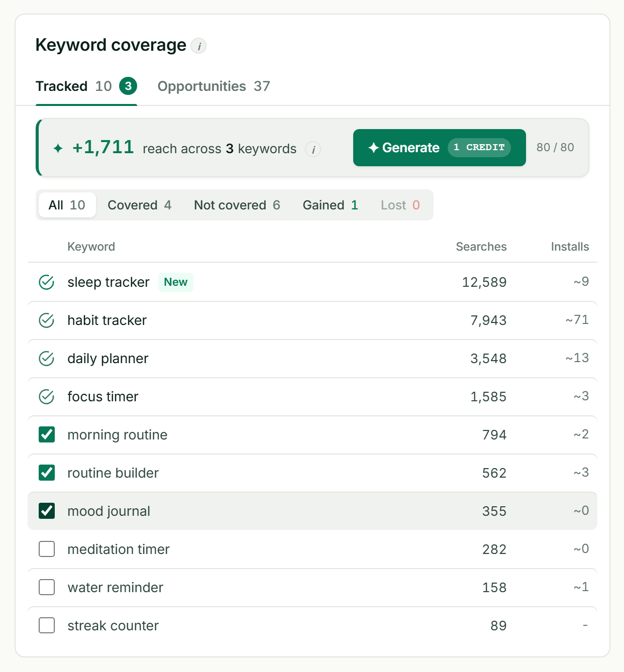Switch to the Tracked tab
This screenshot has height=672, width=624.
[x=86, y=86]
